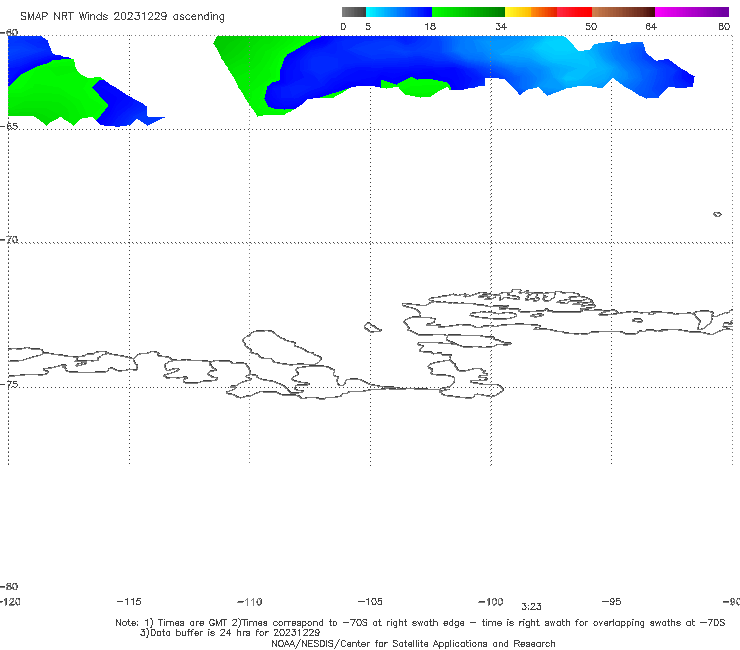This screenshot has width=740, height=650.
Task: Click the magenta-purple segment of the color bar
Action: click(692, 12)
